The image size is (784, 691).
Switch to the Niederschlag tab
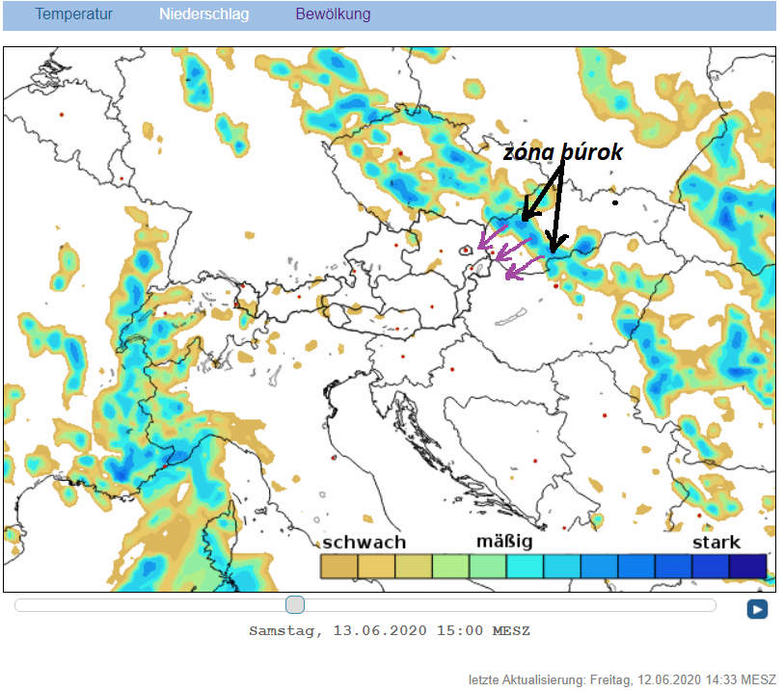pyautogui.click(x=204, y=14)
